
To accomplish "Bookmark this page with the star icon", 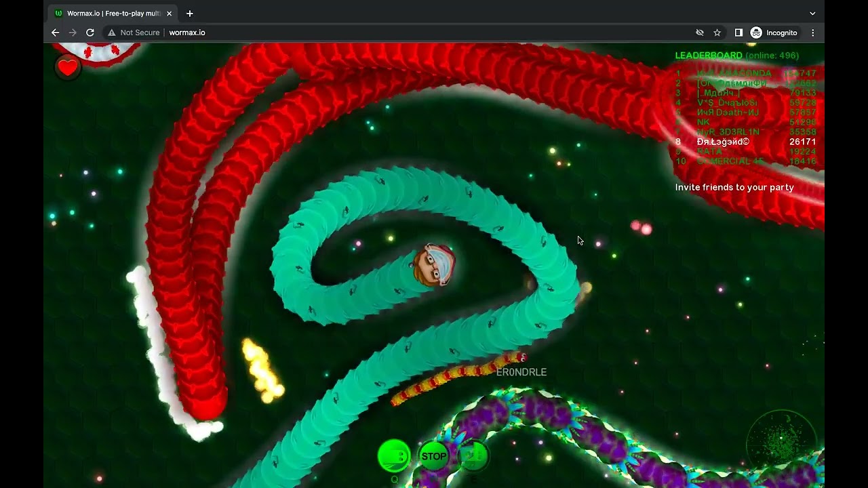I will coord(717,33).
